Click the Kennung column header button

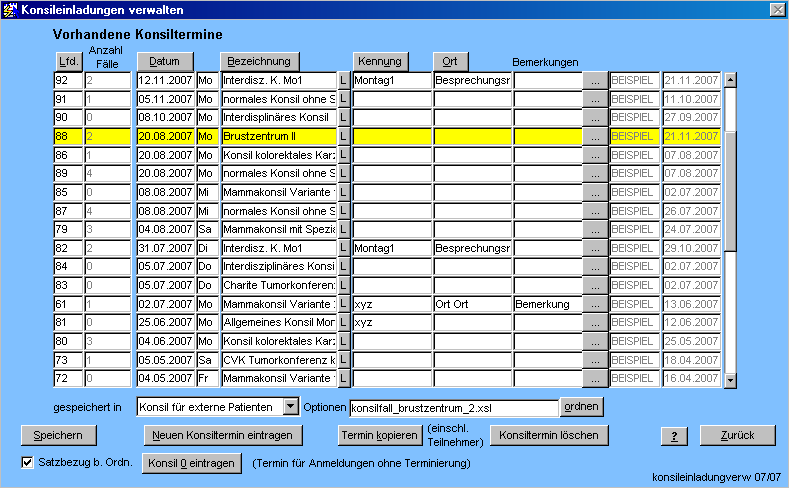tap(380, 61)
